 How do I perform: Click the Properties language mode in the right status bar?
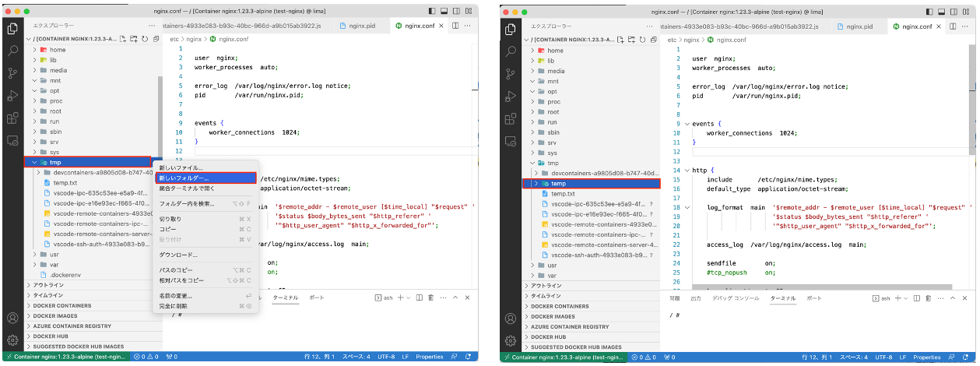click(928, 357)
